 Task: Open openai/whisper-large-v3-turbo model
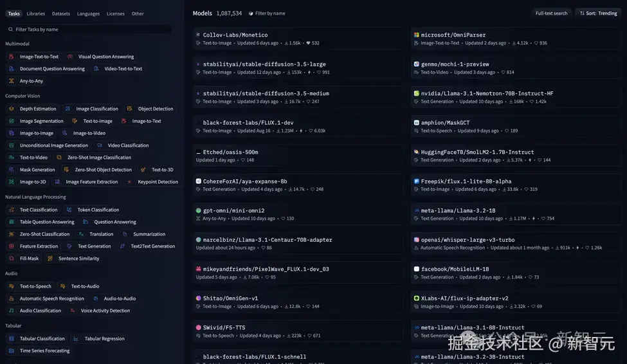[x=516, y=243]
